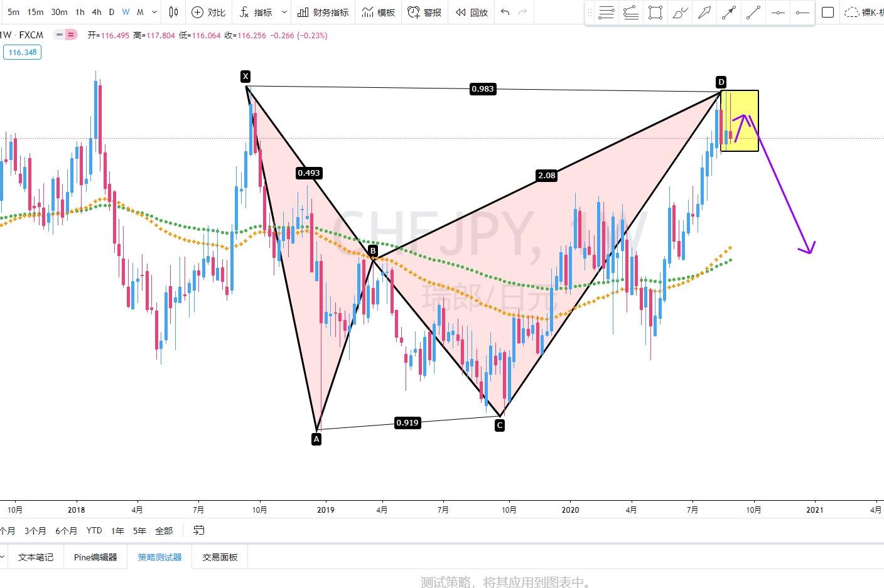Click the go-to-date icon
The height and width of the screenshot is (588, 884).
coord(198,530)
